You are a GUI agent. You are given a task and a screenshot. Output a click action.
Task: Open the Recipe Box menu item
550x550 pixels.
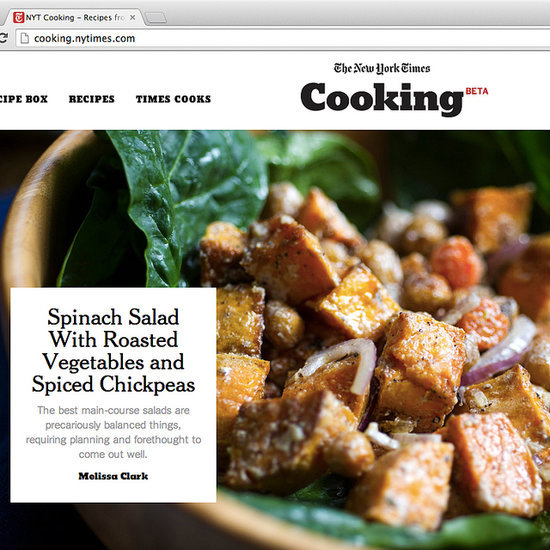(24, 99)
